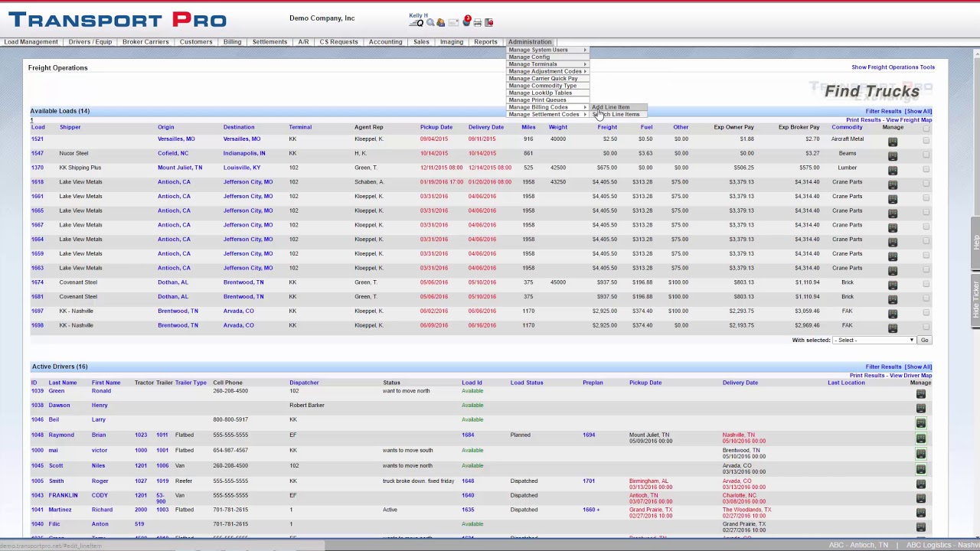Open Manage icon for load 1697
980x551 pixels.
tap(893, 314)
